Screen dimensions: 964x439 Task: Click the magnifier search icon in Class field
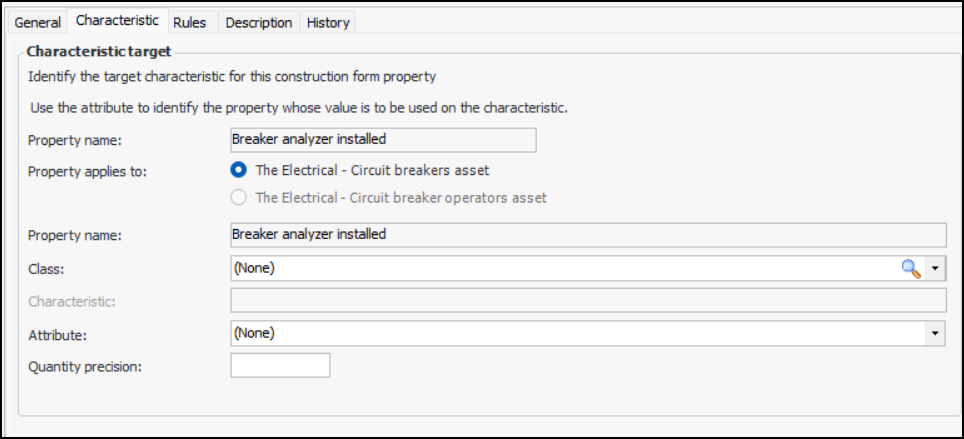910,268
